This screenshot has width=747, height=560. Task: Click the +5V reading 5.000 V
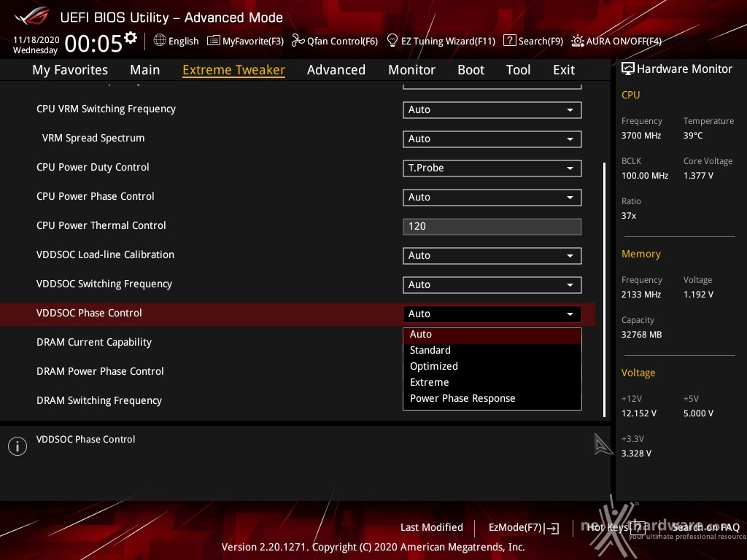[x=698, y=413]
